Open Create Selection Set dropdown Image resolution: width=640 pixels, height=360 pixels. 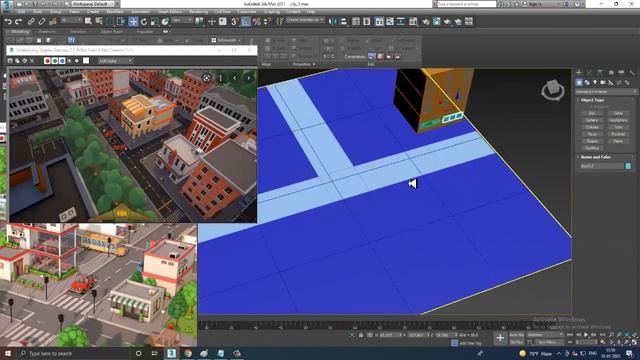(305, 20)
